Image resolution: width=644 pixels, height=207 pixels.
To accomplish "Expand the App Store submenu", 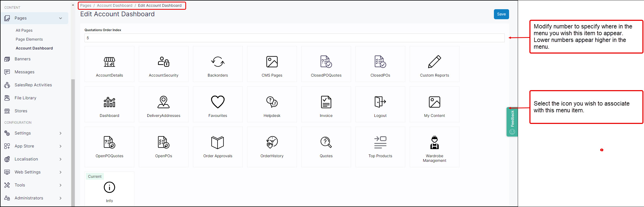I will click(x=61, y=146).
